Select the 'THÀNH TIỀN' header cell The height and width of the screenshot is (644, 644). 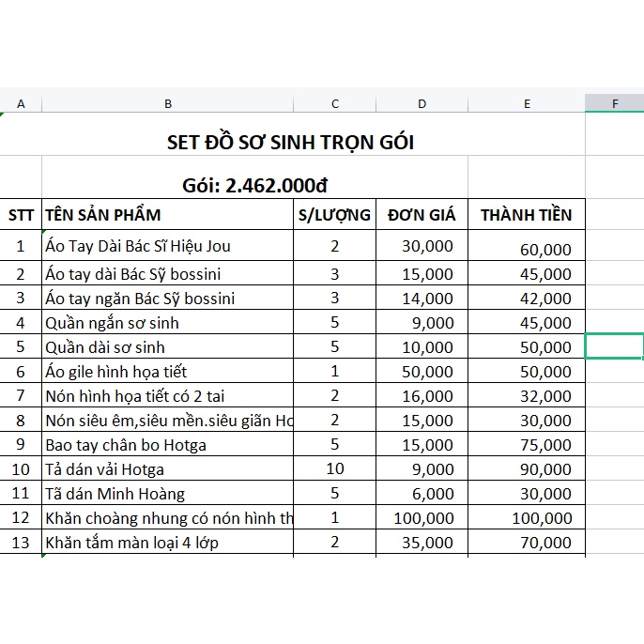[x=526, y=215]
